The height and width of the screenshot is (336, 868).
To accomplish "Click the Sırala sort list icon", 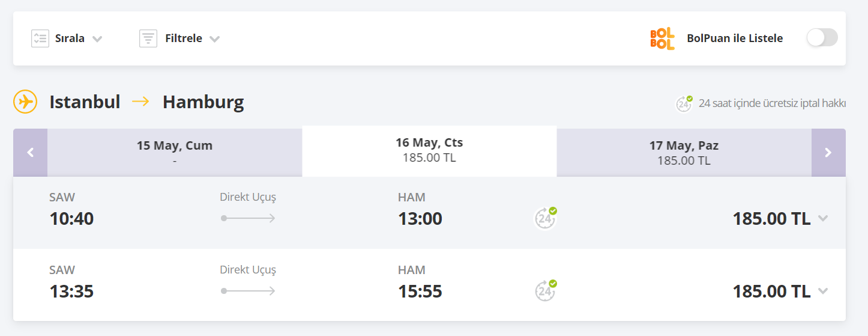I will [40, 38].
